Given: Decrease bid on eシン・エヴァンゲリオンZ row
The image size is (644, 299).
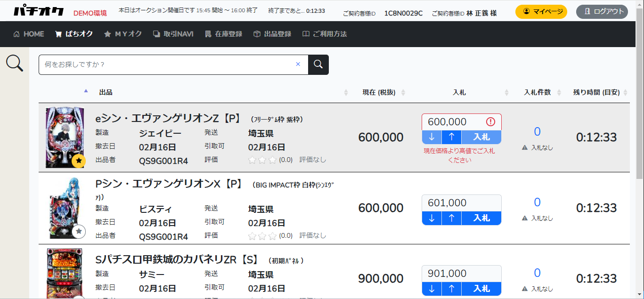Looking at the screenshot, I should (432, 137).
